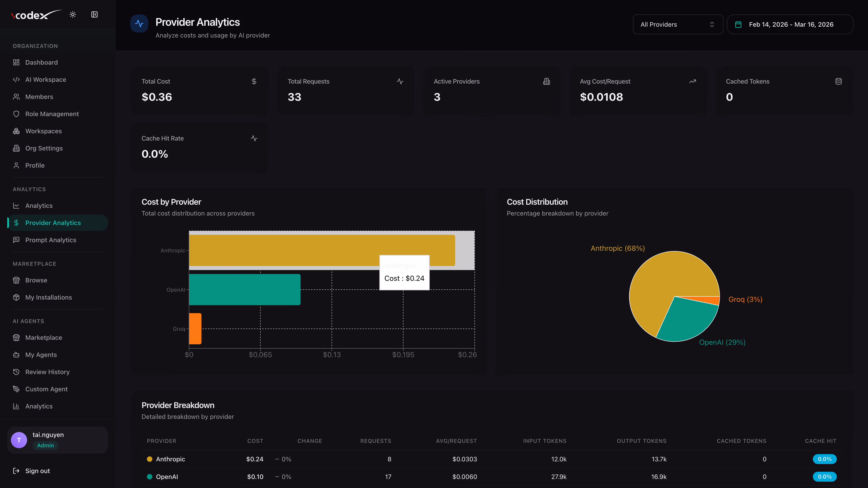Click the Prompt Analytics message icon
The height and width of the screenshot is (488, 868).
point(16,240)
